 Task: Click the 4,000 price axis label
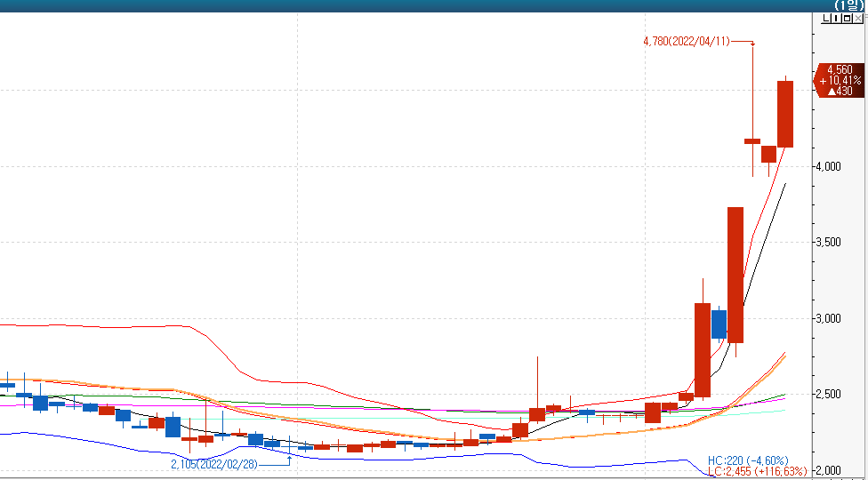(x=831, y=166)
